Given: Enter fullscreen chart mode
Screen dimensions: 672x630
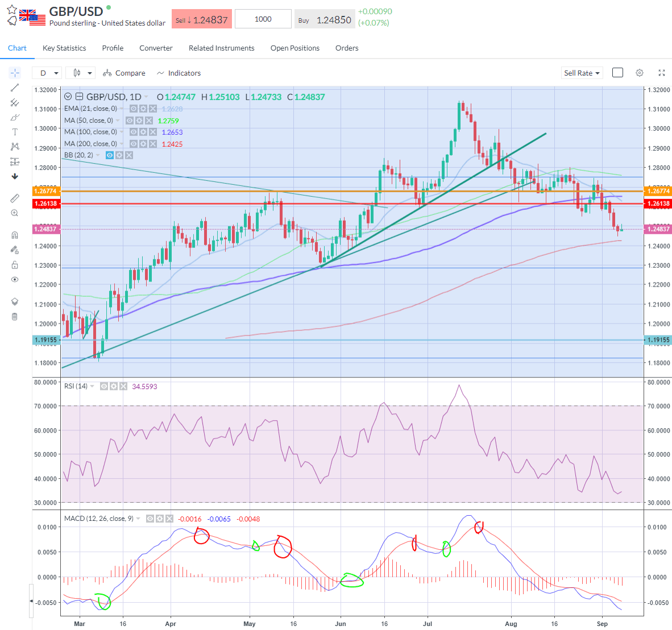Looking at the screenshot, I should 662,73.
